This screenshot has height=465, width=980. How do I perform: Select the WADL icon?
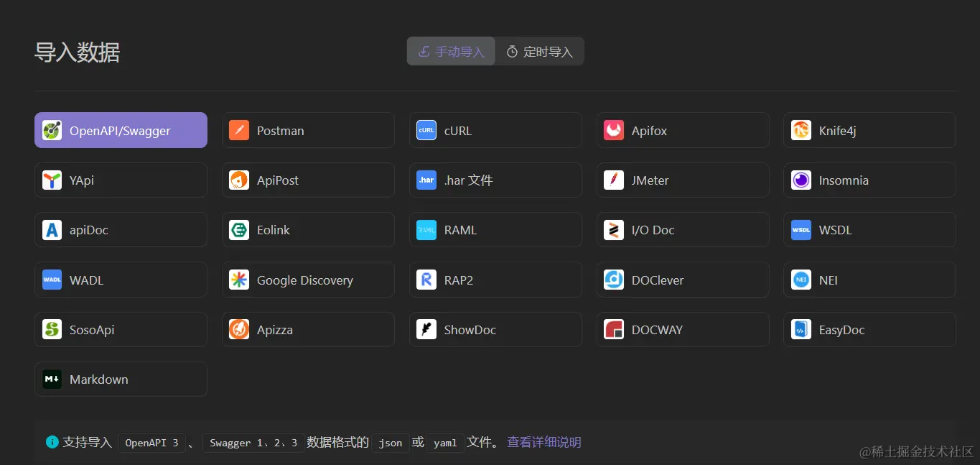[x=52, y=280]
